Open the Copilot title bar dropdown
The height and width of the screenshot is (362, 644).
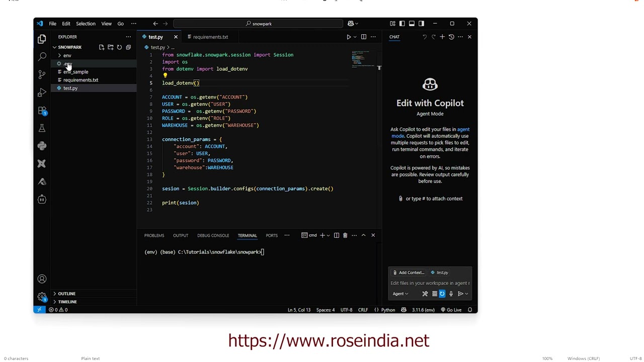357,24
